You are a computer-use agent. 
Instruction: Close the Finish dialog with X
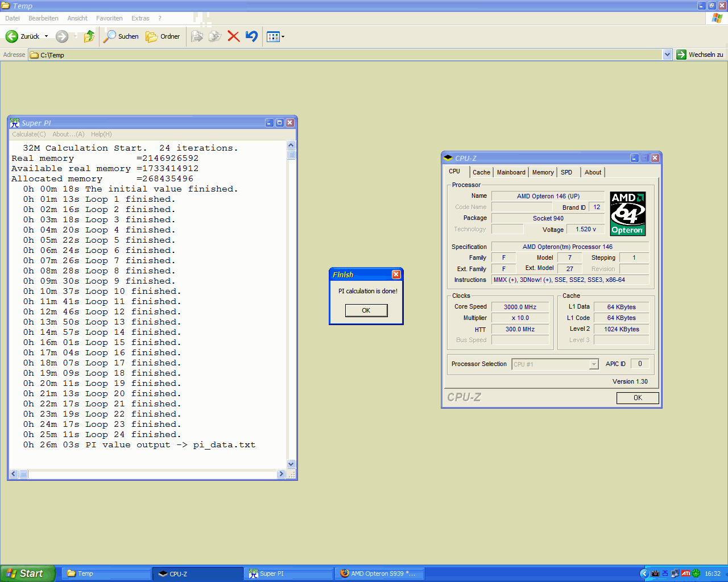[x=396, y=275]
